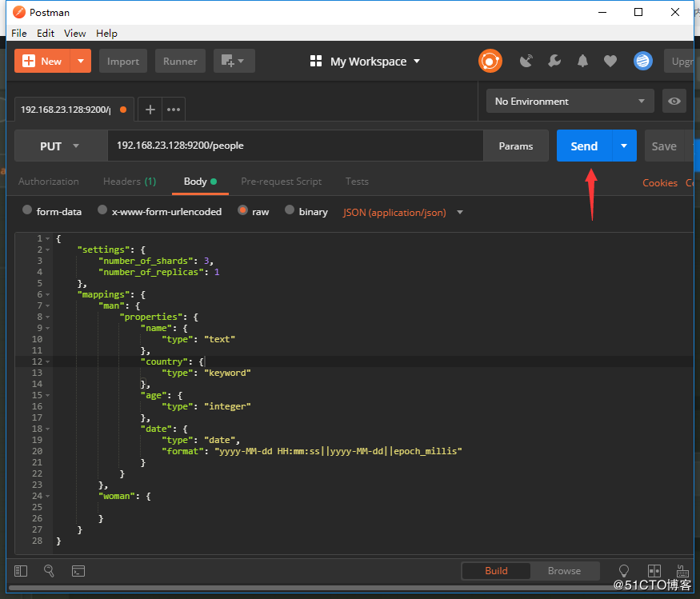Image resolution: width=700 pixels, height=599 pixels.
Task: Click the orange New button
Action: pos(42,61)
